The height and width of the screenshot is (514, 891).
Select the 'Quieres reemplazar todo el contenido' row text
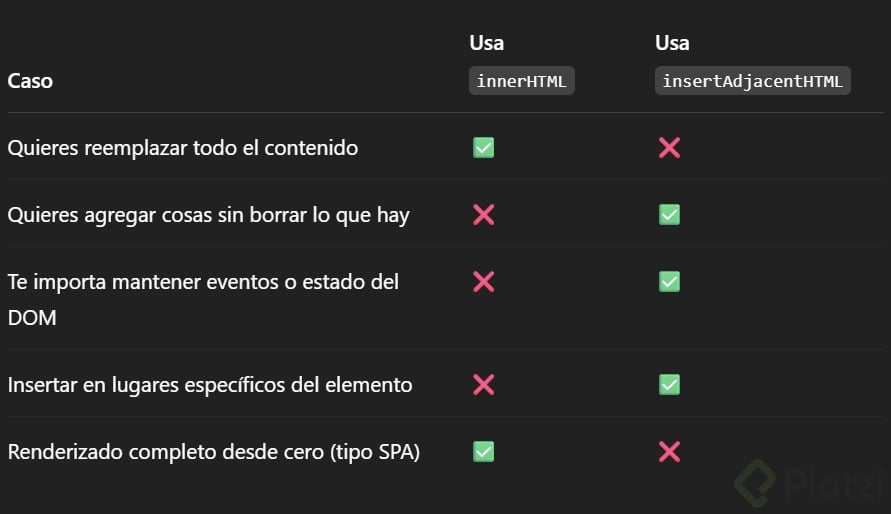[182, 148]
